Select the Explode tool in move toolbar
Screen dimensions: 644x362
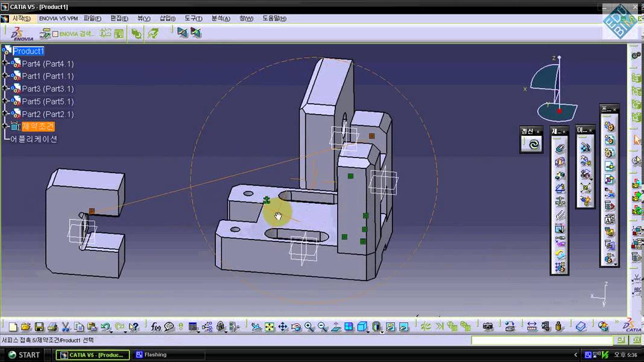586,188
